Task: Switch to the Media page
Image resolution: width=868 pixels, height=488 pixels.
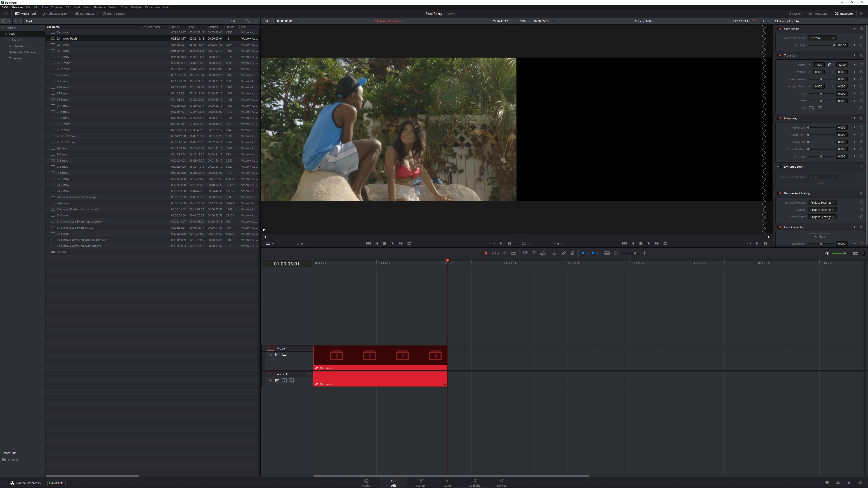Action: coord(366,483)
